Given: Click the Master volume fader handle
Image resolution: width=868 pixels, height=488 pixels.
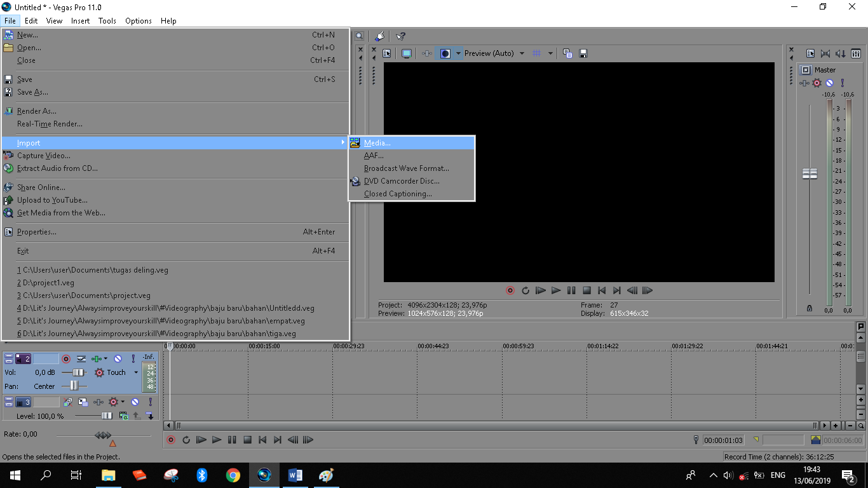Looking at the screenshot, I should point(810,173).
